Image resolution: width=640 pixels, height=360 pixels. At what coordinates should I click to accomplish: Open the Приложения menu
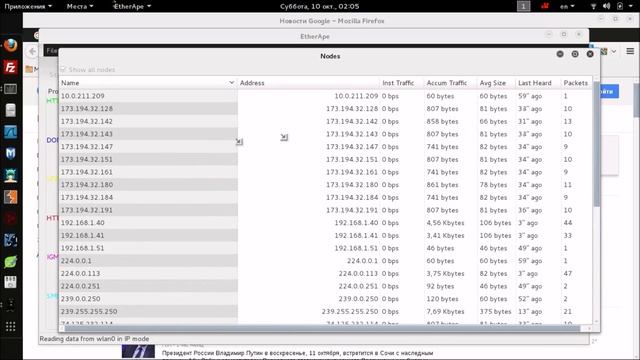(x=28, y=6)
